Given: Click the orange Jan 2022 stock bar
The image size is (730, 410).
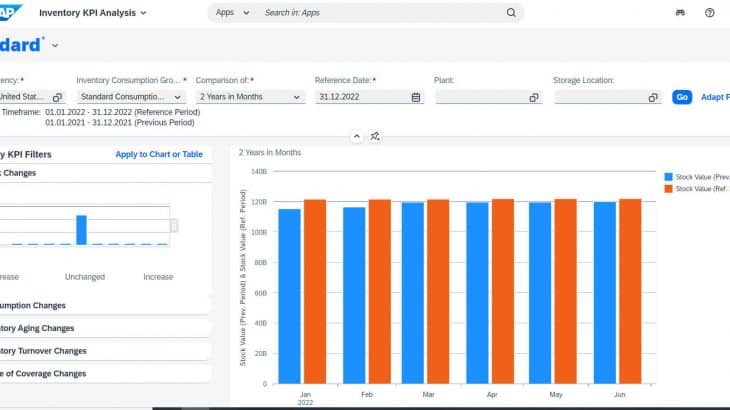Looking at the screenshot, I should (x=314, y=291).
